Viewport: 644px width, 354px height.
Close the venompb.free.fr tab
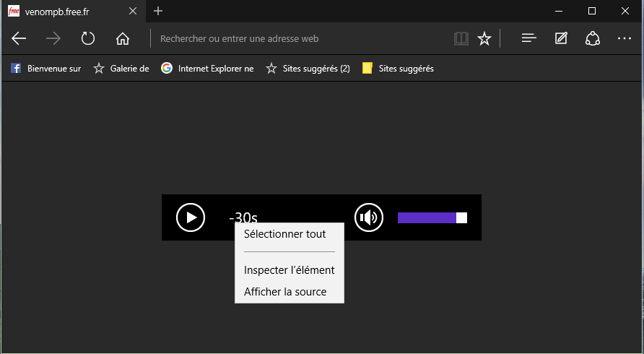133,11
